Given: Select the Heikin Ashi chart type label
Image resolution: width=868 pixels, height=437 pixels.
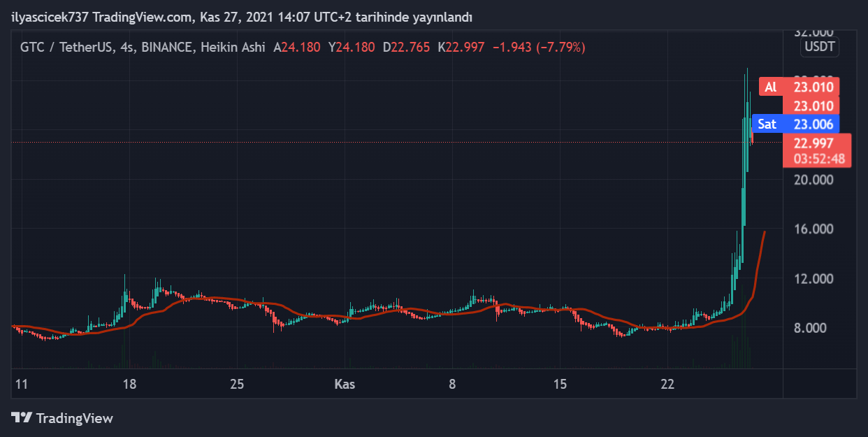Looking at the screenshot, I should tap(233, 48).
